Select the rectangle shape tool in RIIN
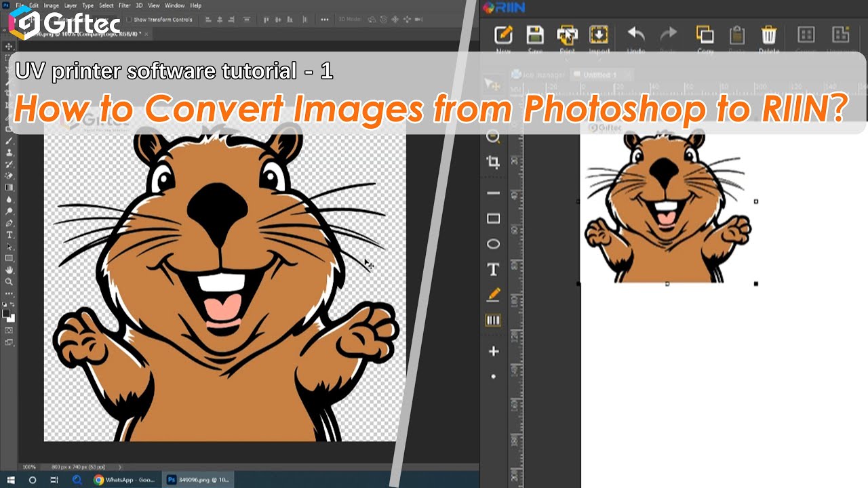Image resolution: width=868 pixels, height=488 pixels. click(493, 219)
